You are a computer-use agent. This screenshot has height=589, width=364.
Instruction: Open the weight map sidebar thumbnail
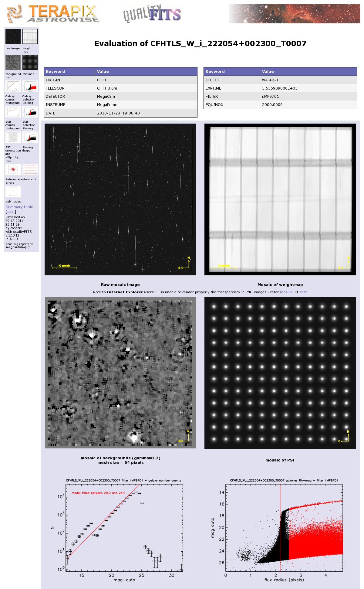(30, 36)
